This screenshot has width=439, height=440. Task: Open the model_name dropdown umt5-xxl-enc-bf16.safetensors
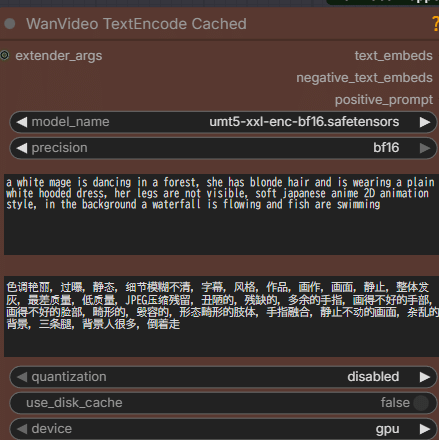click(x=223, y=122)
